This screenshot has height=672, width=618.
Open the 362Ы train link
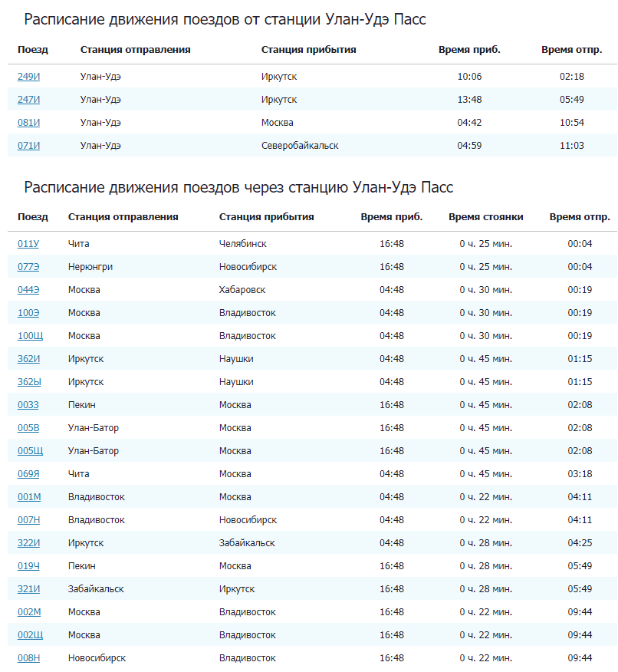[x=29, y=382]
